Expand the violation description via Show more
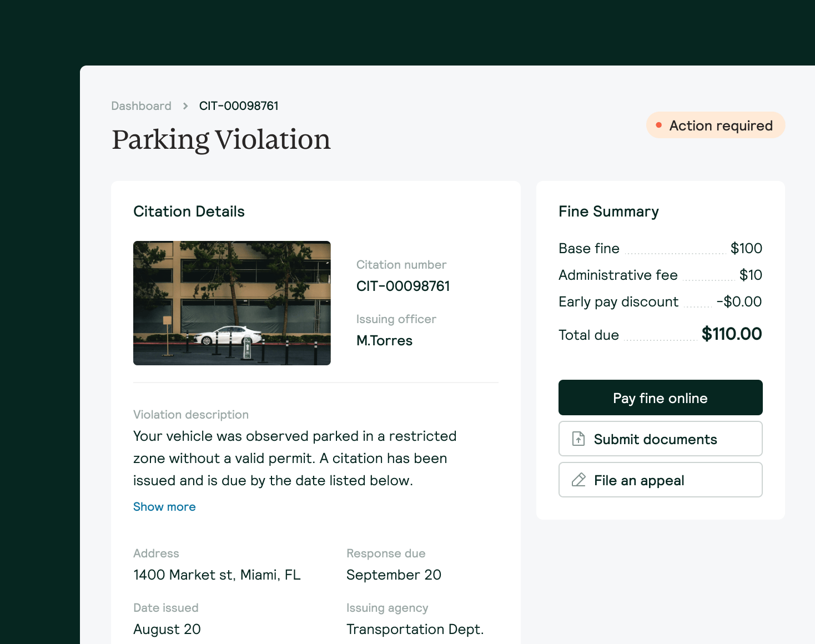The height and width of the screenshot is (644, 815). click(x=164, y=506)
